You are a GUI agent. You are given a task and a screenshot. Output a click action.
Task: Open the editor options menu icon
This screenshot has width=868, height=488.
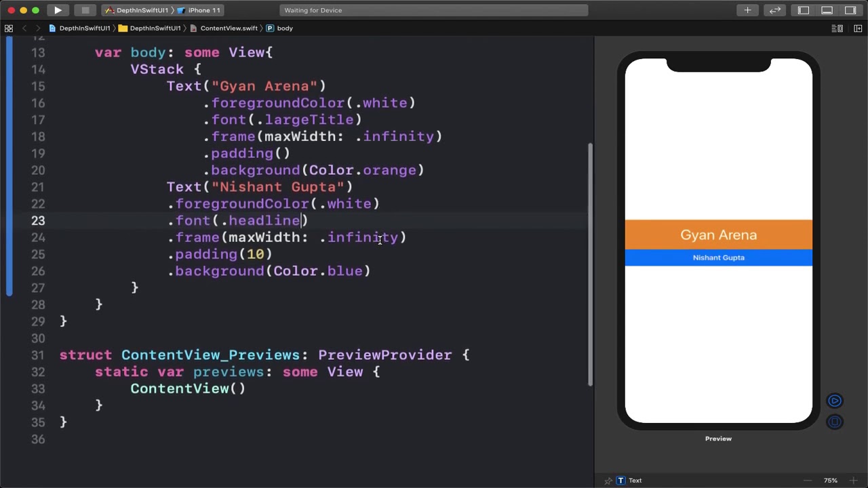[837, 28]
